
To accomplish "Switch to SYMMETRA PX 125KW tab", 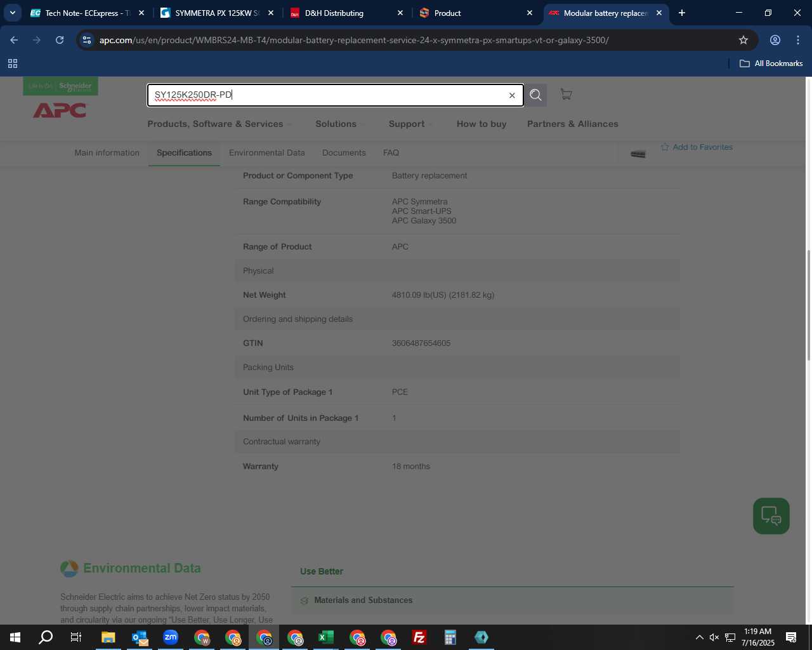I will click(217, 13).
